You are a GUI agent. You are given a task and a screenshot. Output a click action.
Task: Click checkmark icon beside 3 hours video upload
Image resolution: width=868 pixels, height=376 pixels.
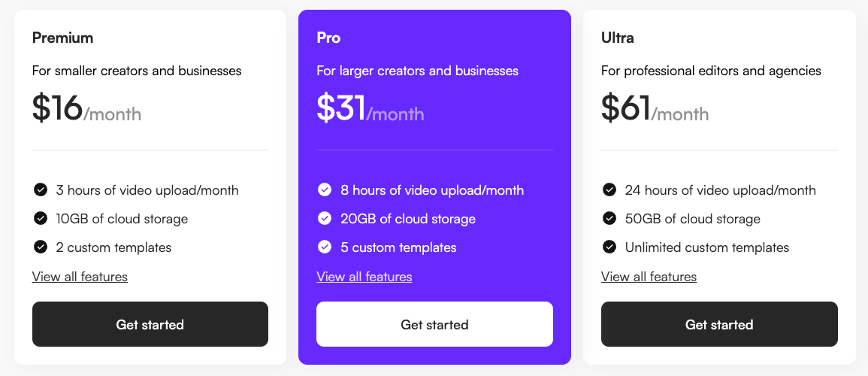[x=41, y=190]
